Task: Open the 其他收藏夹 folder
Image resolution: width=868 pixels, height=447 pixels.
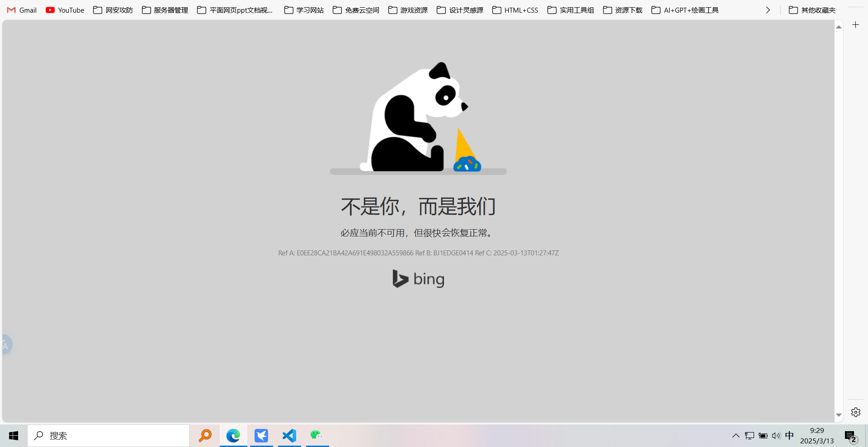Action: tap(812, 10)
